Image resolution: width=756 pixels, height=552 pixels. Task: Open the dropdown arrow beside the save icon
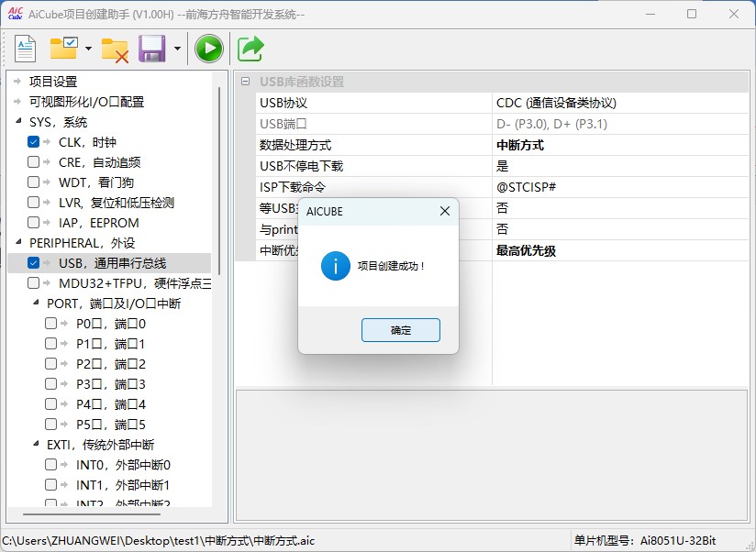pos(177,49)
